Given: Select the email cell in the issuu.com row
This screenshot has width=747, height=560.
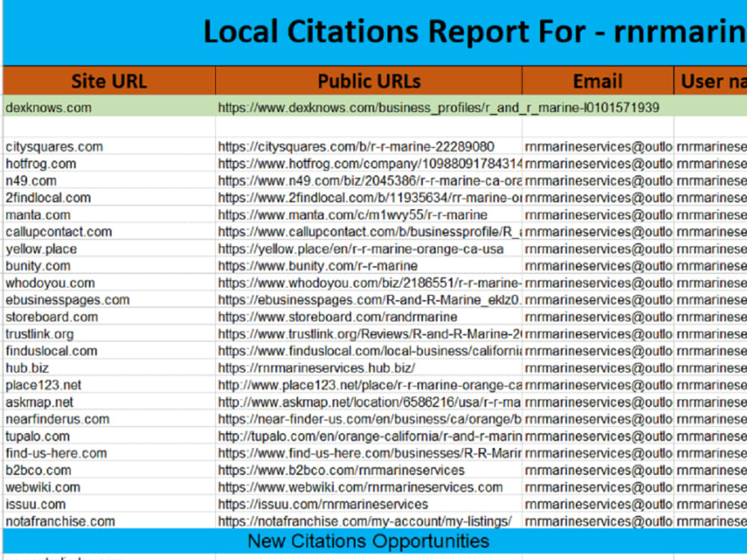Looking at the screenshot, I should 598,504.
